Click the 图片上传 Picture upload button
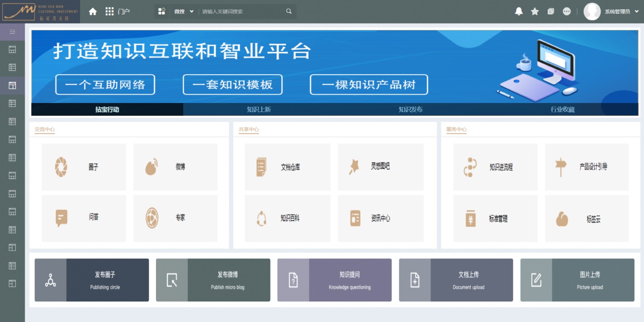Viewport: 644px width, 322px height. [x=578, y=280]
